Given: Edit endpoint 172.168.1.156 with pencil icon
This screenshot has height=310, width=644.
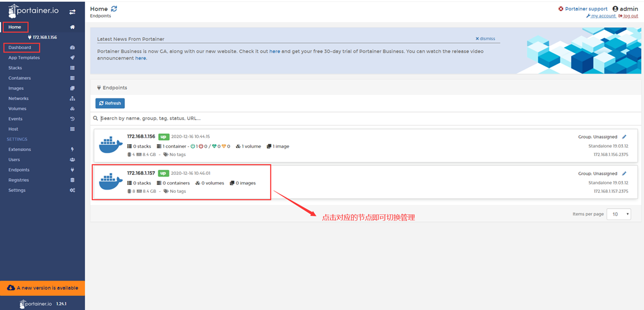Looking at the screenshot, I should point(624,137).
